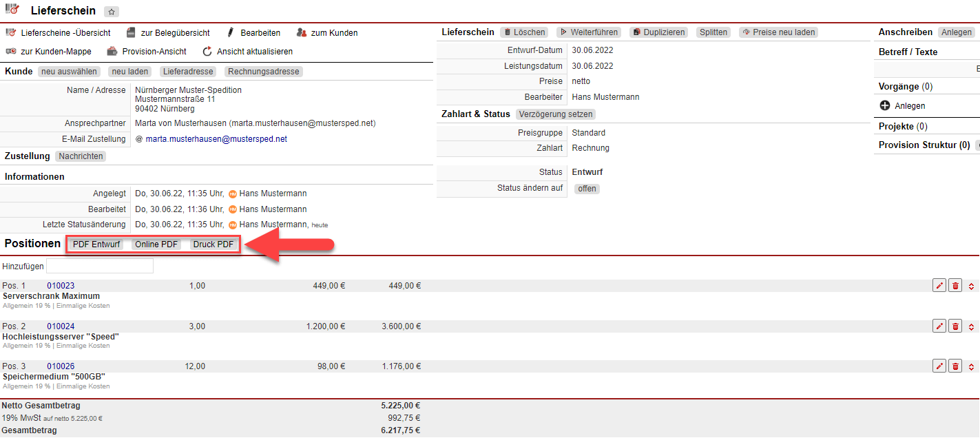980x438 pixels.
Task: Delete Pos. 2 using trash icon
Action: pyautogui.click(x=955, y=326)
